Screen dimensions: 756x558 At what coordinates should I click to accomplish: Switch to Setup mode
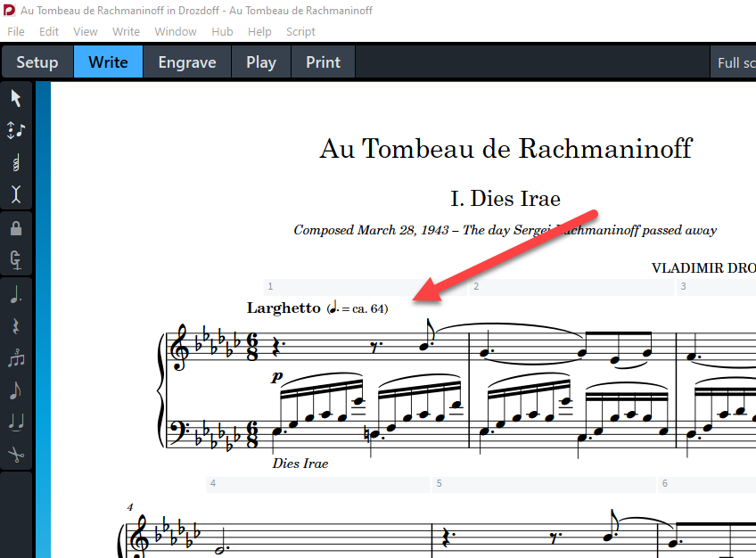pos(37,62)
